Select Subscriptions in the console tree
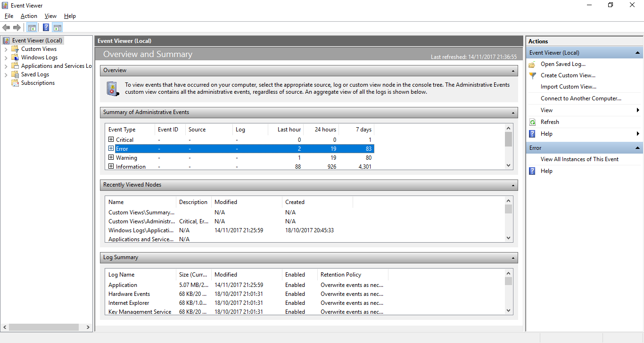 [x=38, y=83]
